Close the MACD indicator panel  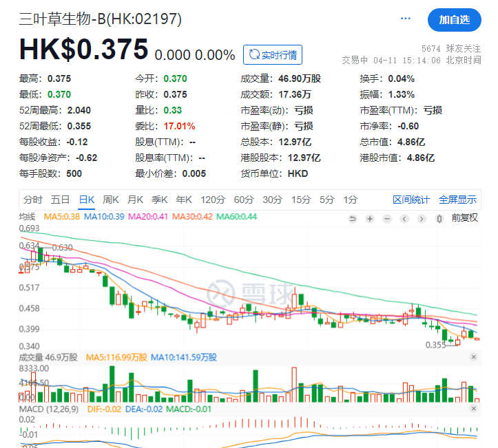coord(473,409)
